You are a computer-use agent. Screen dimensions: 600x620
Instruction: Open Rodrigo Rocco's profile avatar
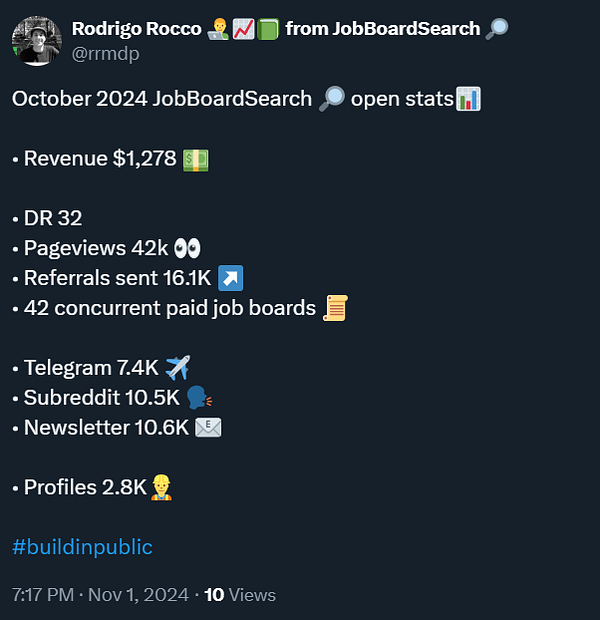point(37,41)
